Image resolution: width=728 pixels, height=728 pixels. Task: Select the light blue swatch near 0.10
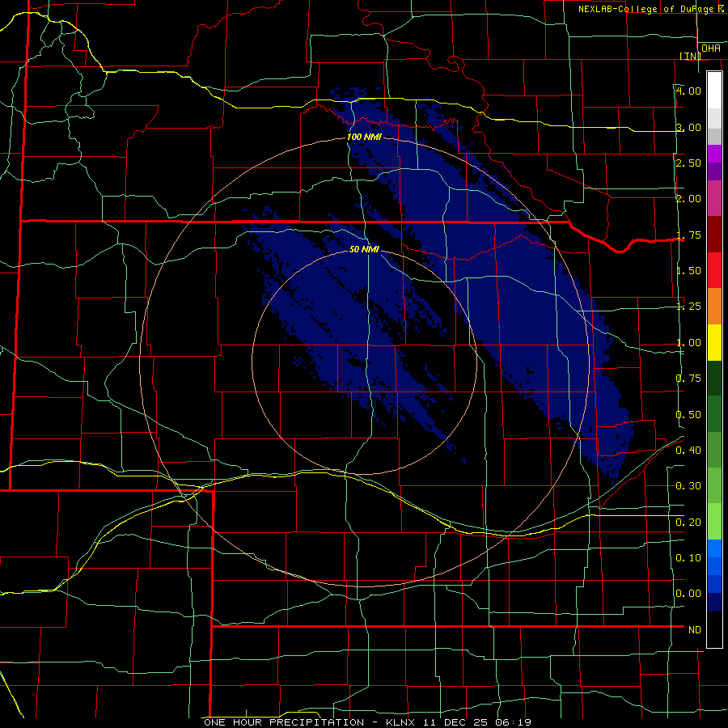point(714,548)
